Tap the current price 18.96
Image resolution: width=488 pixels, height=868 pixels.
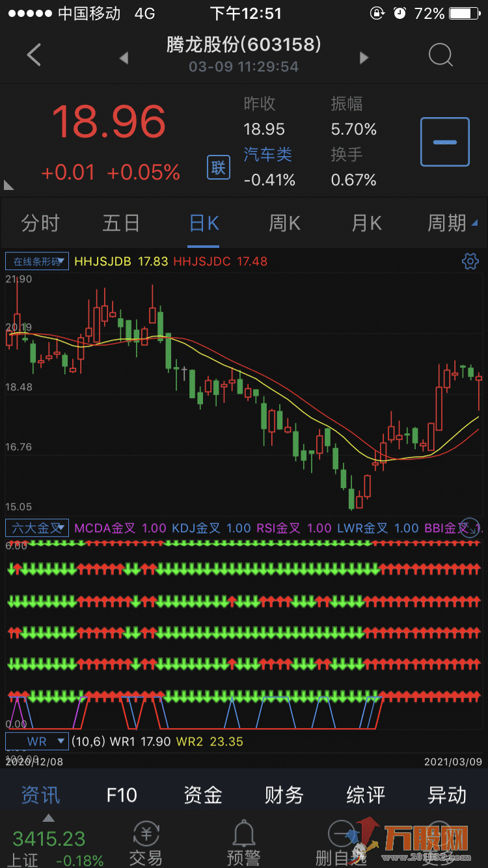(109, 122)
